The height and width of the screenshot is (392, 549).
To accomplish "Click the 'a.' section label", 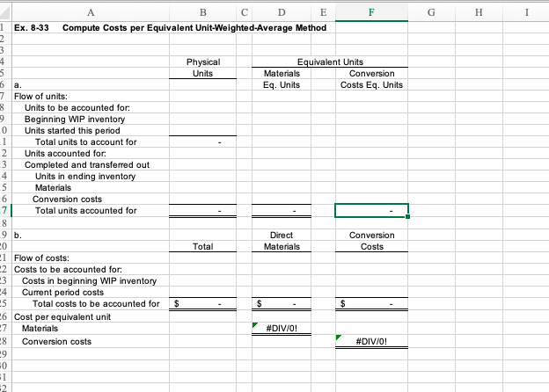I will 18,85.
